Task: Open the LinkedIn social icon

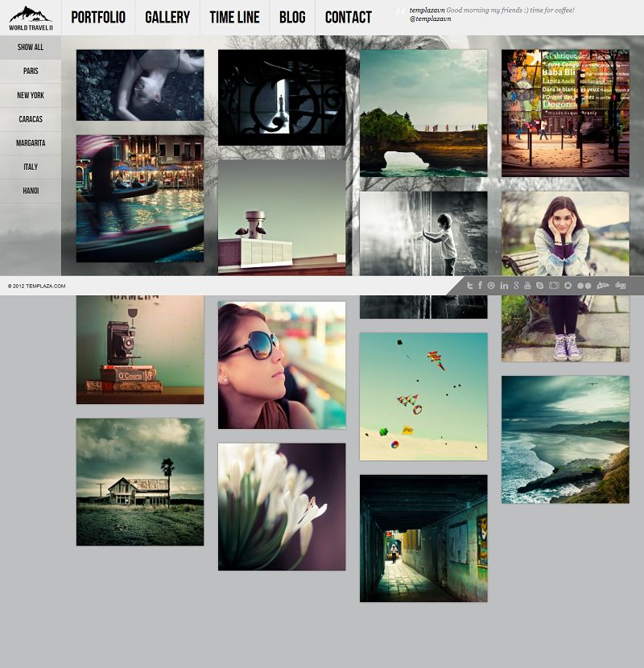Action: (x=504, y=286)
